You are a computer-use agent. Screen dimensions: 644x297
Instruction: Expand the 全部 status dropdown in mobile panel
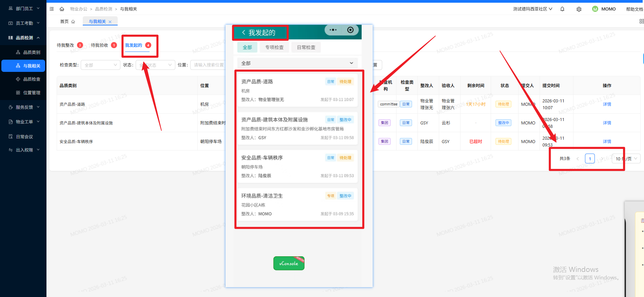coord(297,63)
